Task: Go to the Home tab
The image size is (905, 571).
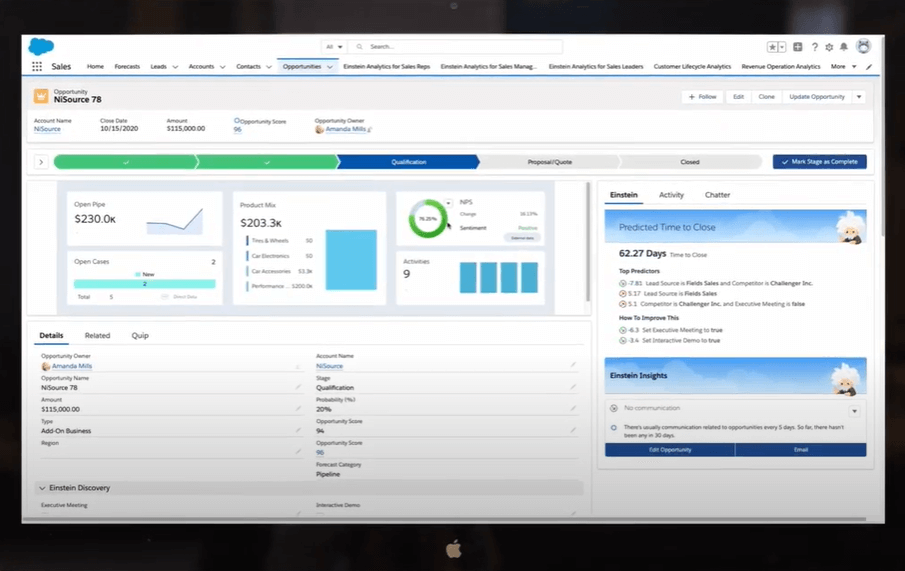Action: click(95, 66)
